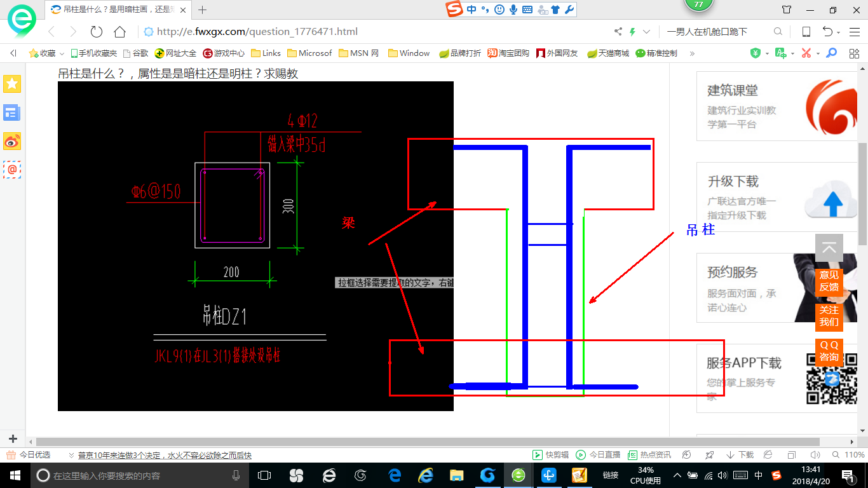Open the Task View taskbar icon
The width and height of the screenshot is (868, 488).
pos(264,475)
